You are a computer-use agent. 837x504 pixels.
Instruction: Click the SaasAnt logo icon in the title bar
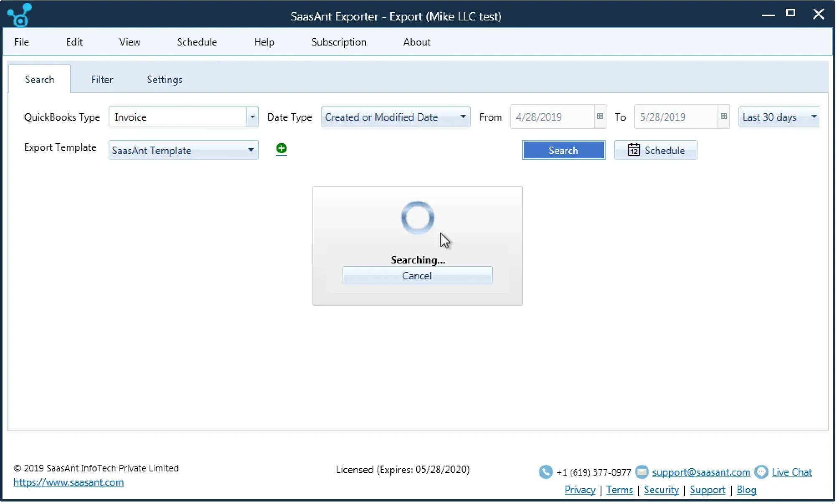point(20,15)
